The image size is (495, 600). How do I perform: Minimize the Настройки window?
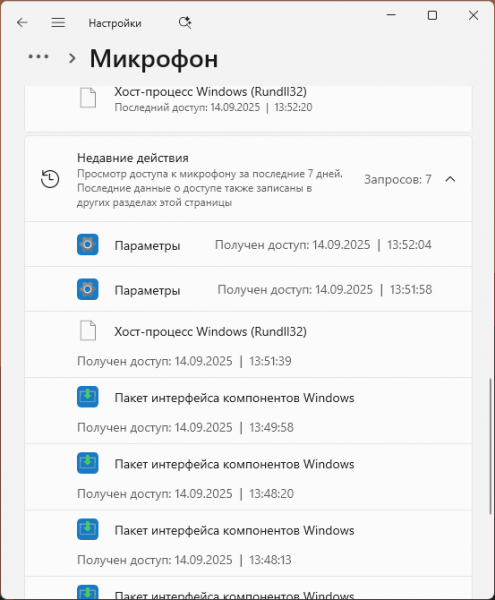coord(391,15)
